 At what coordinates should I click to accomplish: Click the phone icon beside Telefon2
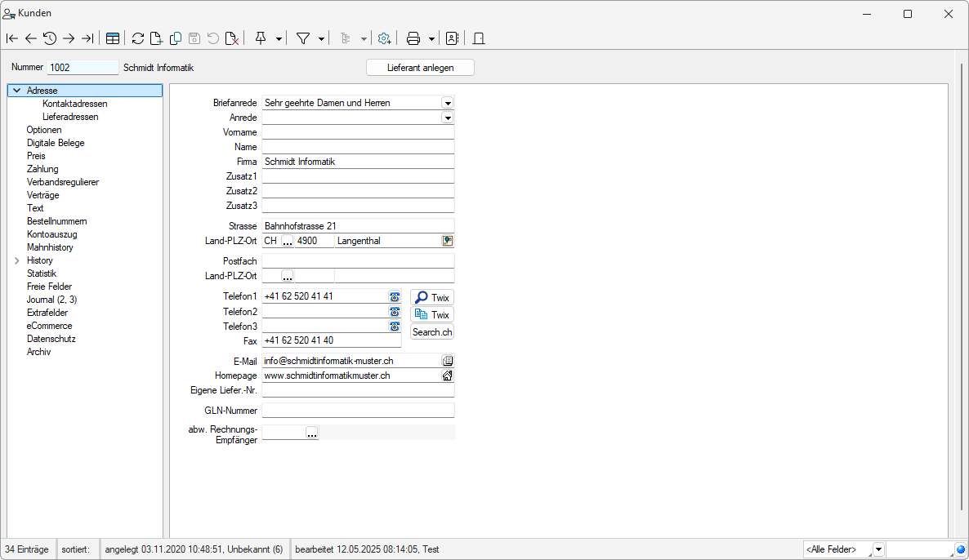395,312
